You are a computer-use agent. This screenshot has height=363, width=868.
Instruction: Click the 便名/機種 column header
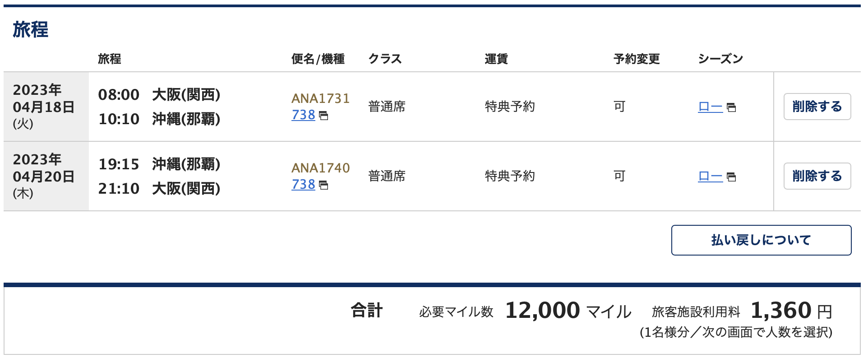point(318,58)
